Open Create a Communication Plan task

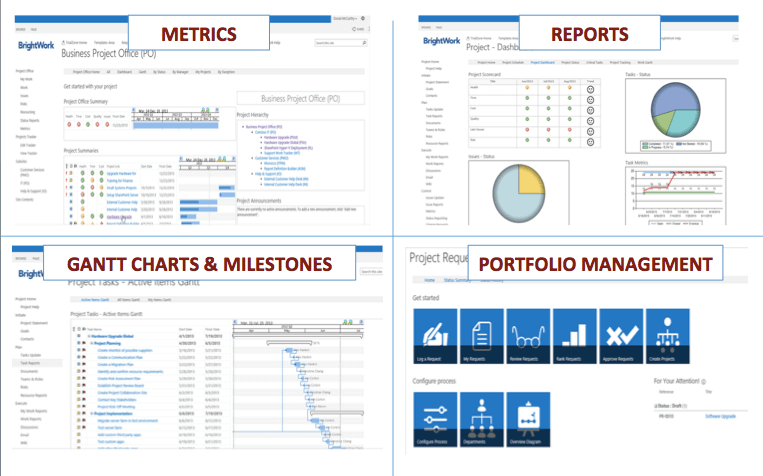pyautogui.click(x=120, y=357)
